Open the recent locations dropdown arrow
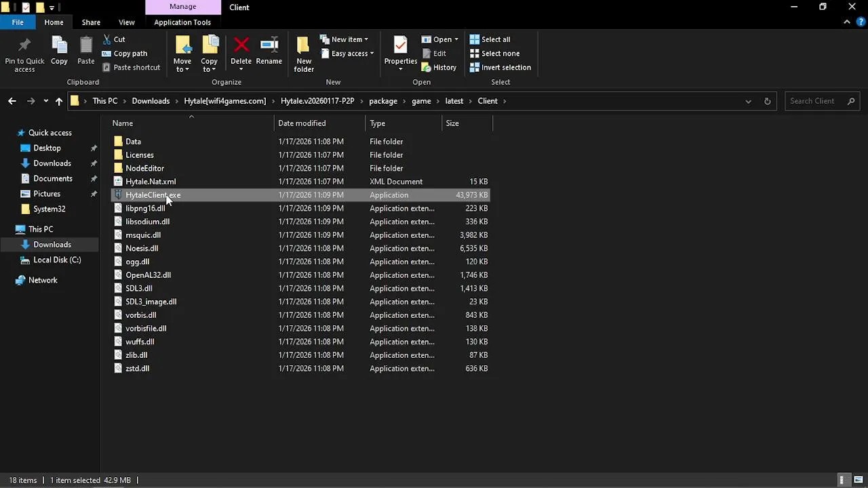This screenshot has height=488, width=868. [45, 101]
